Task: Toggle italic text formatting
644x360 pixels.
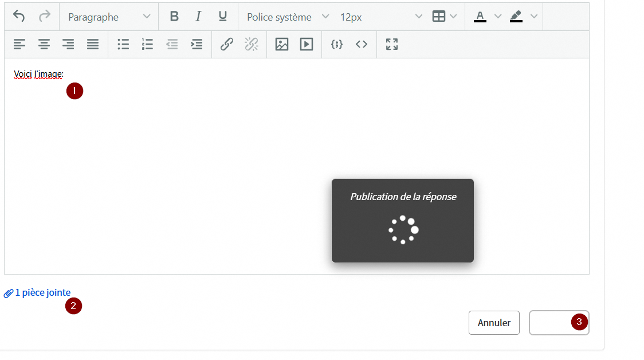Action: coord(198,17)
